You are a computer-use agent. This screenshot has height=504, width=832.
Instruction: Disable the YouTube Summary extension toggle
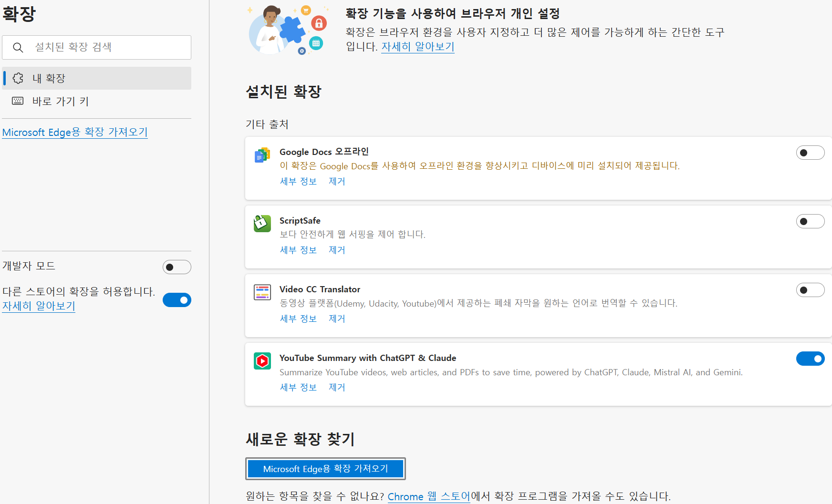[810, 359]
